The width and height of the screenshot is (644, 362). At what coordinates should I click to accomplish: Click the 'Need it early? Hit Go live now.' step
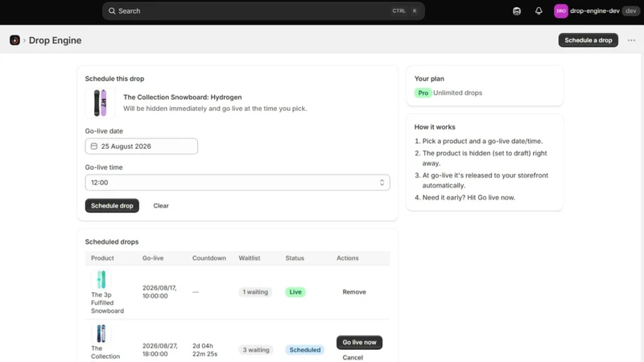pos(469,197)
